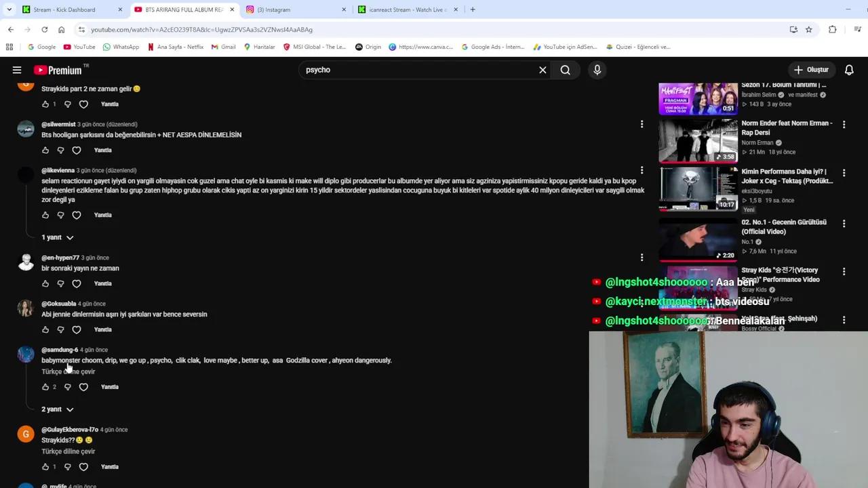
Task: Bookmark this page with star icon
Action: [808, 30]
